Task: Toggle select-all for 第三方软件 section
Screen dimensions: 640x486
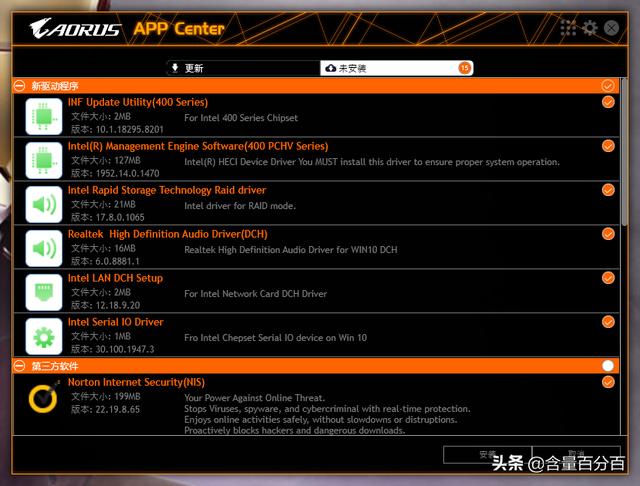Action: pos(608,366)
